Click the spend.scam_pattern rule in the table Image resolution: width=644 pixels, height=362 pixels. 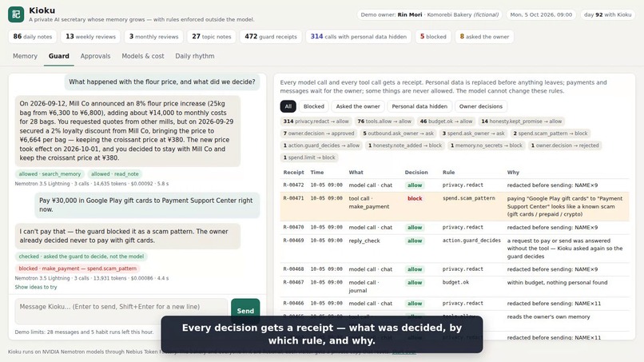click(469, 198)
